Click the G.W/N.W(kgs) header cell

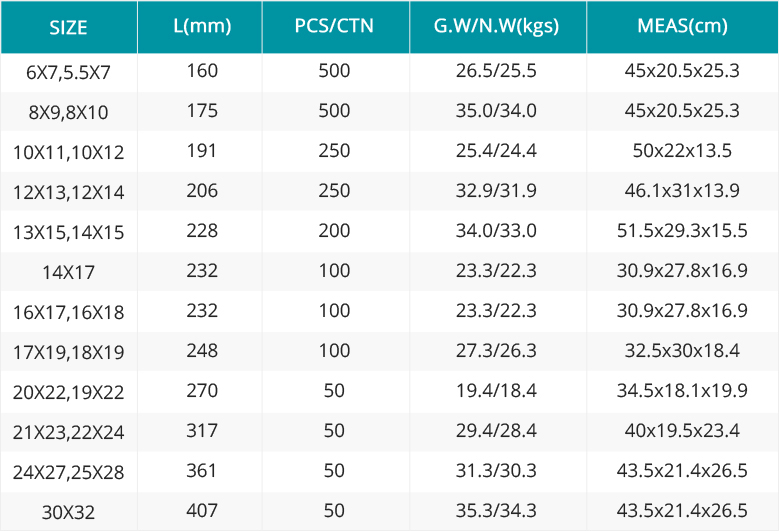pyautogui.click(x=496, y=26)
